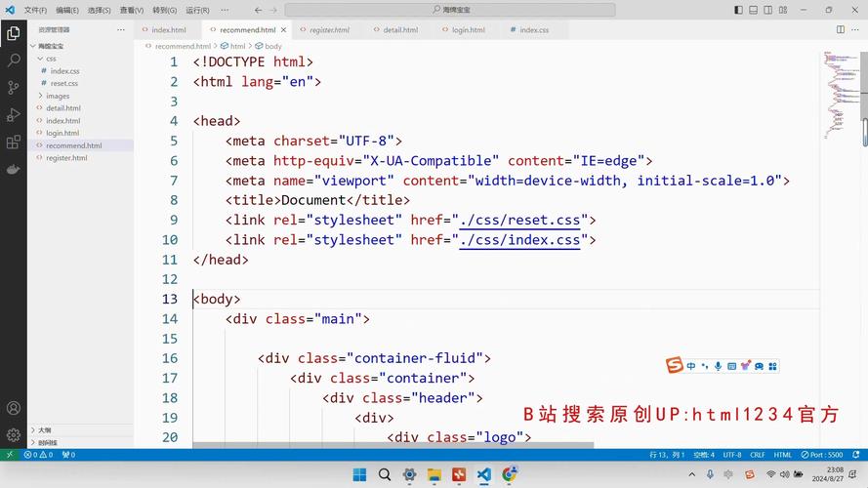
Task: Open Windows Start menu
Action: [359, 474]
